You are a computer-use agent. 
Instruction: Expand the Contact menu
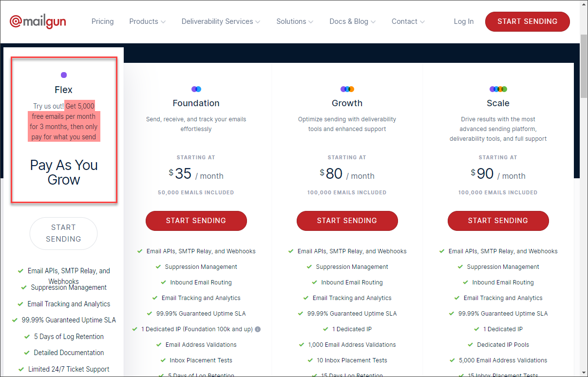pos(408,21)
